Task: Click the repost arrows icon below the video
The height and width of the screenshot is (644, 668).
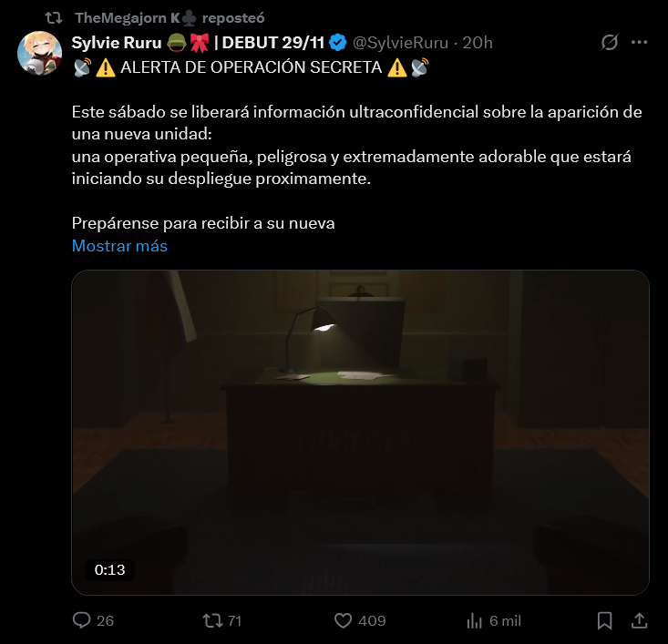Action: 212,620
